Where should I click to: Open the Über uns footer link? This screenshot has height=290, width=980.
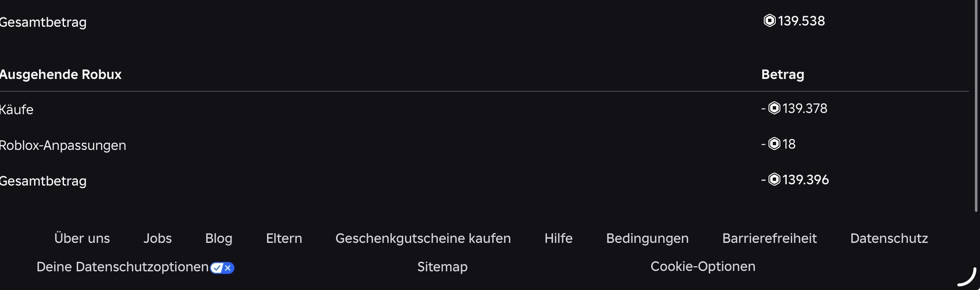click(82, 238)
